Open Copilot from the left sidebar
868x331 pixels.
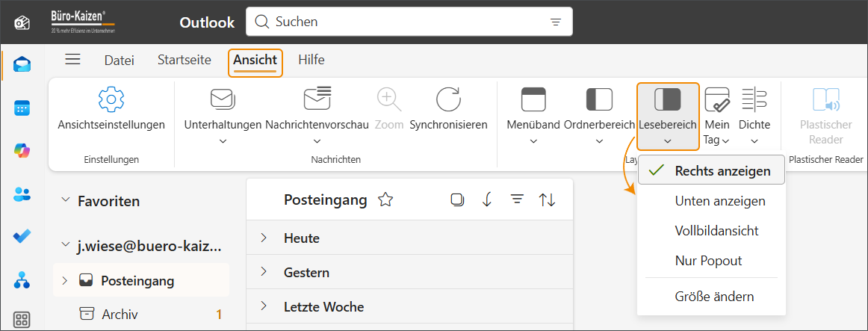(22, 150)
